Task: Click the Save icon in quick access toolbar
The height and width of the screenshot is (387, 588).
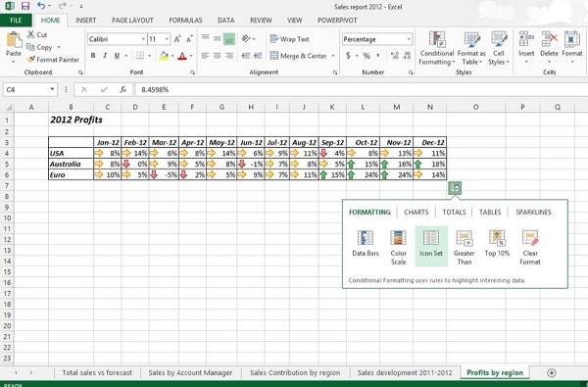Action: tap(25, 6)
